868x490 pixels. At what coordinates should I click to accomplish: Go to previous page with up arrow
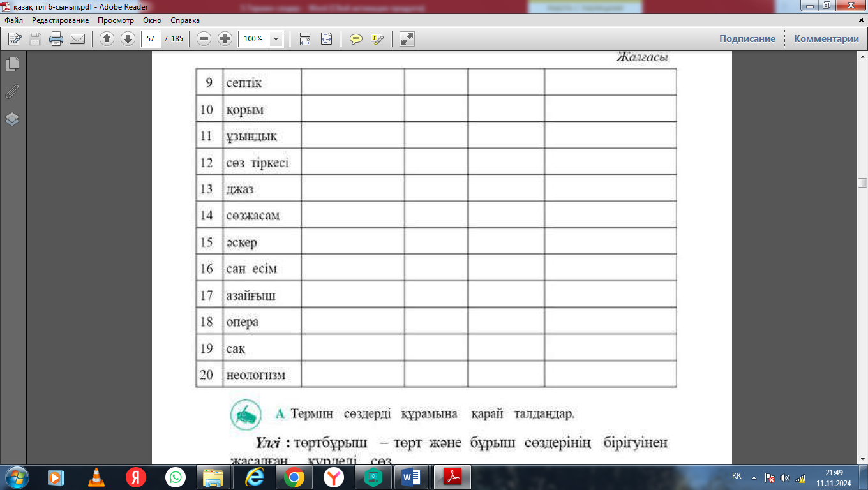(x=107, y=39)
